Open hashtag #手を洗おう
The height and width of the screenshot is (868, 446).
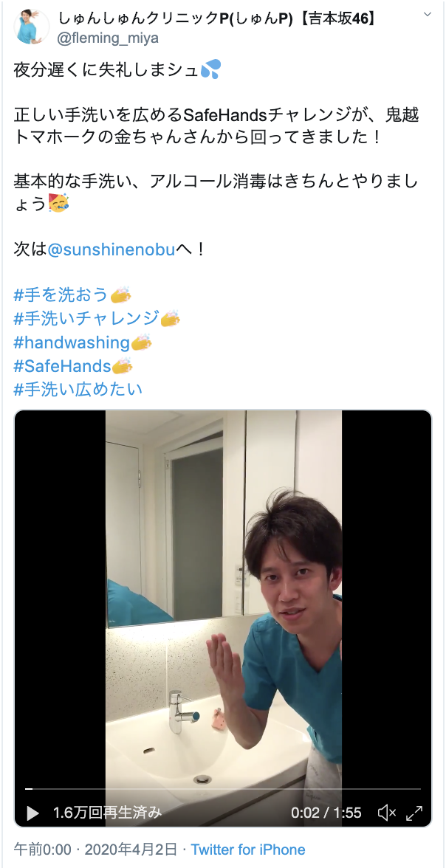pyautogui.click(x=61, y=295)
